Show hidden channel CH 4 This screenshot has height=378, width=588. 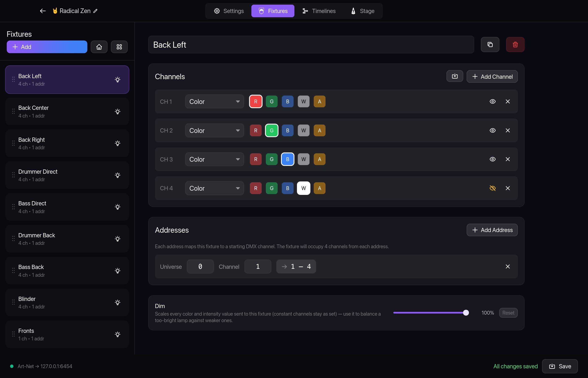coord(492,188)
